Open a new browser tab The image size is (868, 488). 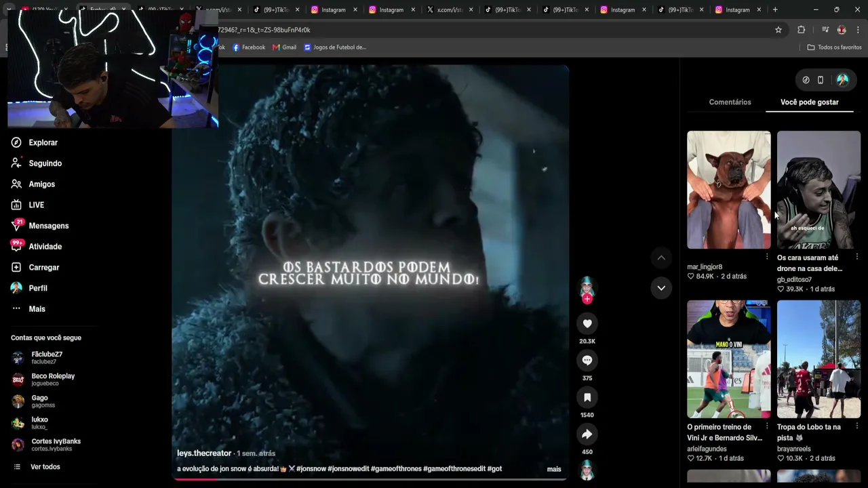point(775,9)
